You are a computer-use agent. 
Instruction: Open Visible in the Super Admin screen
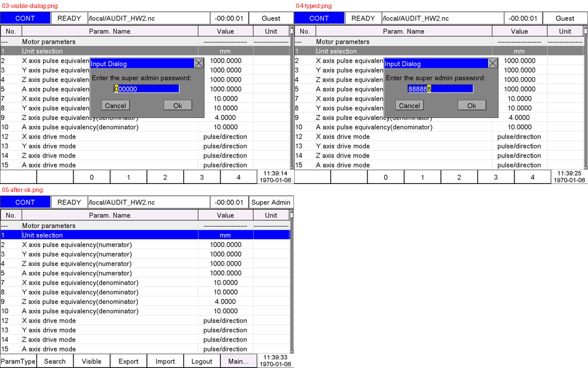[x=91, y=361]
